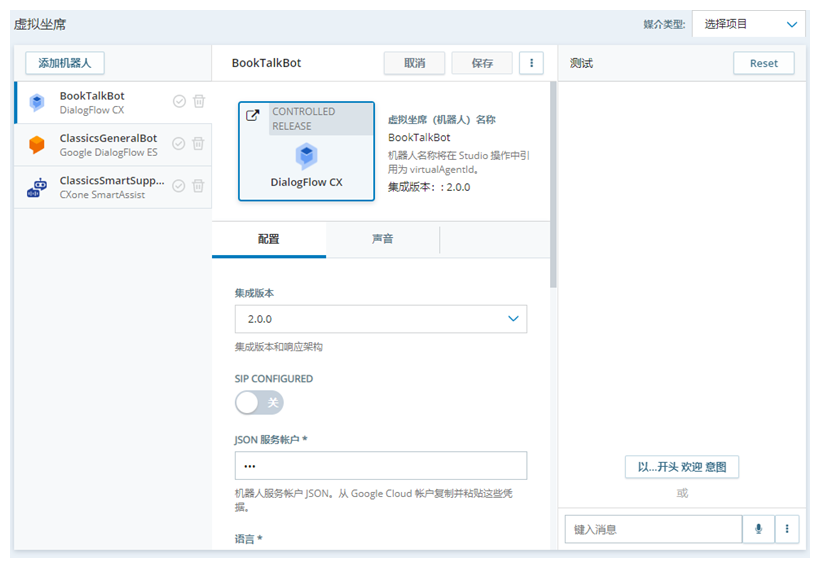
Task: Delete BookTalkBot with its trash icon
Action: (x=199, y=101)
